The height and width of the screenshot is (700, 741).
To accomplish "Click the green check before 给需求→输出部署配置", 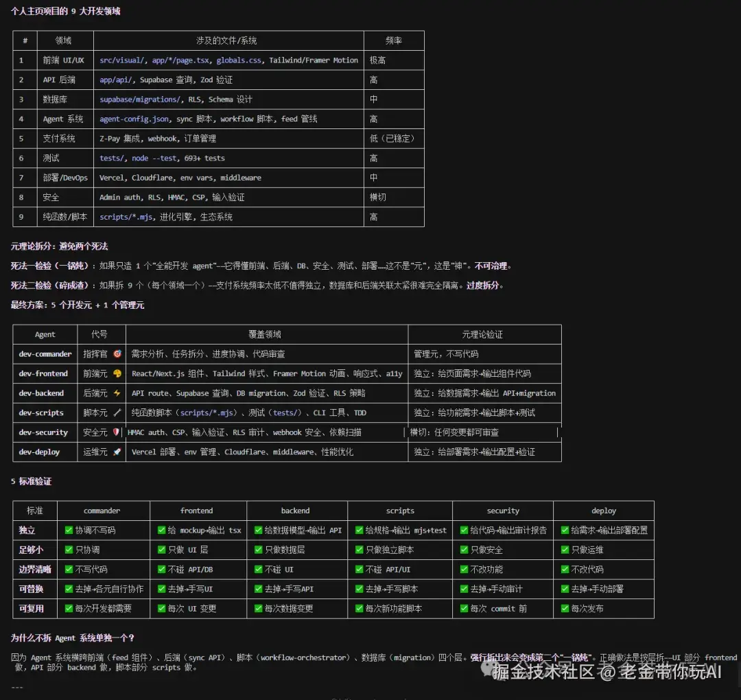I will point(565,530).
